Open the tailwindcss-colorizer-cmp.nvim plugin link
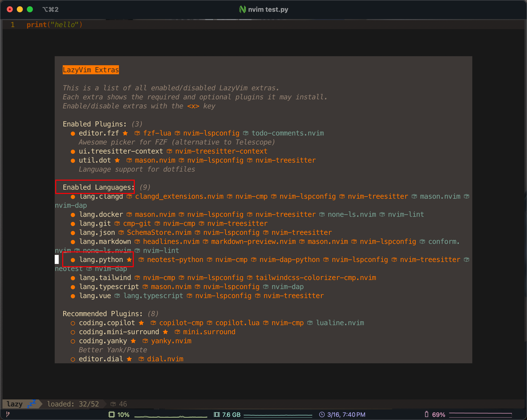The width and height of the screenshot is (527, 420). pos(316,278)
